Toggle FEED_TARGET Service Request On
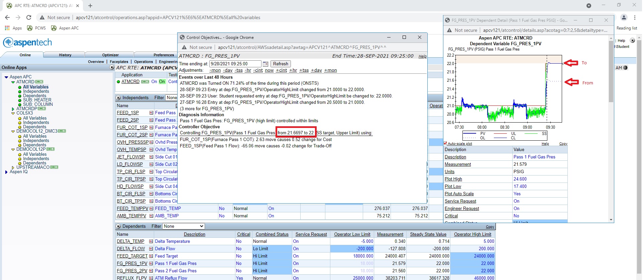This screenshot has height=280, width=644. click(x=296, y=256)
